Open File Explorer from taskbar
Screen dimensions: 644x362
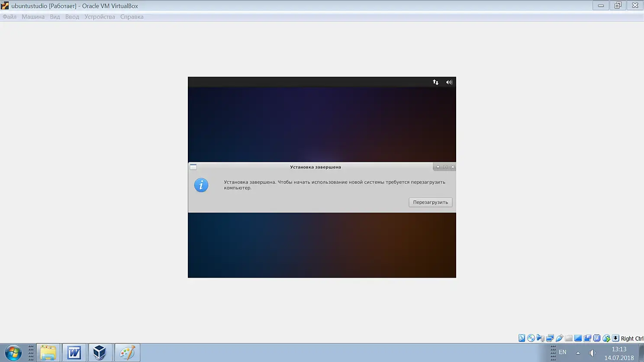(x=48, y=352)
